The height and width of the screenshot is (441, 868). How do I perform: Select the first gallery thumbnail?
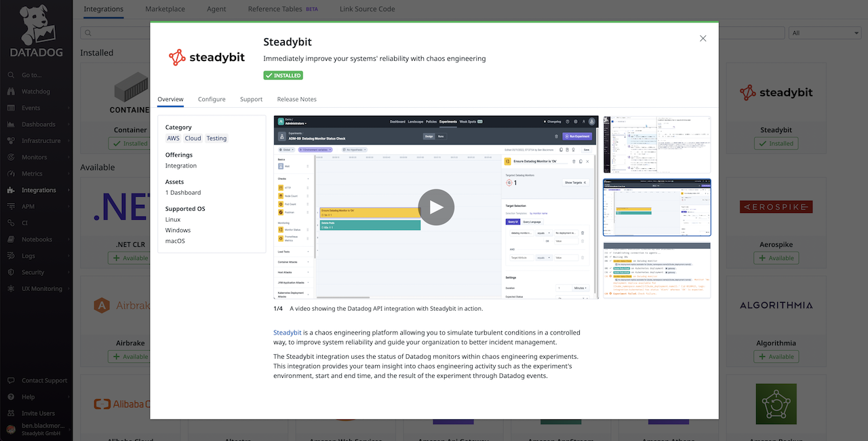(x=657, y=145)
